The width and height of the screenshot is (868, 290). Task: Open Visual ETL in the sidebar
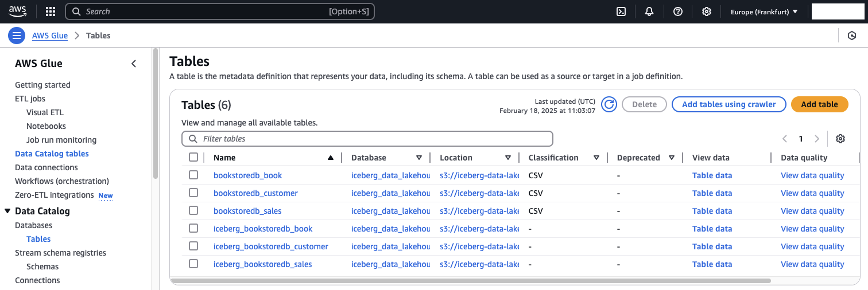pos(45,112)
